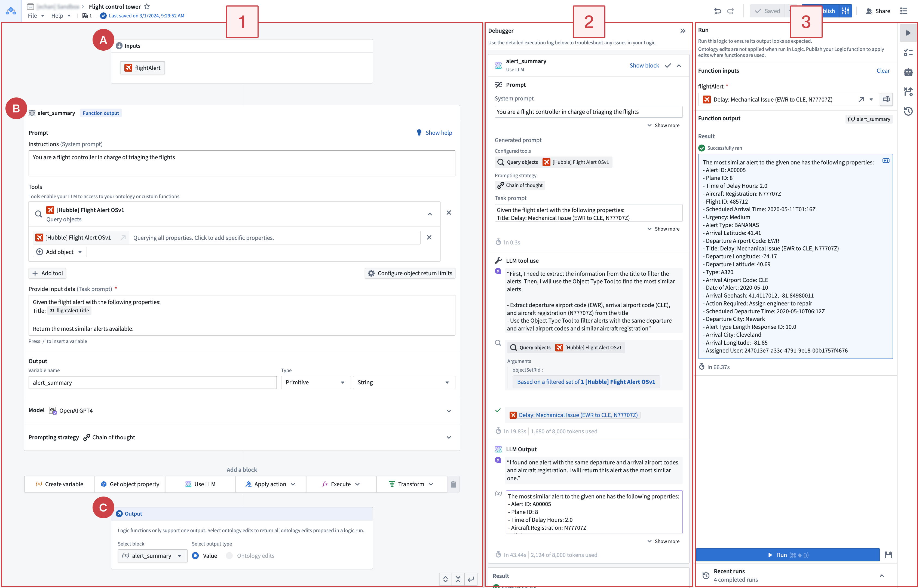919x588 pixels.
Task: Click the side panel icon next to flightAlert input
Action: tap(886, 100)
